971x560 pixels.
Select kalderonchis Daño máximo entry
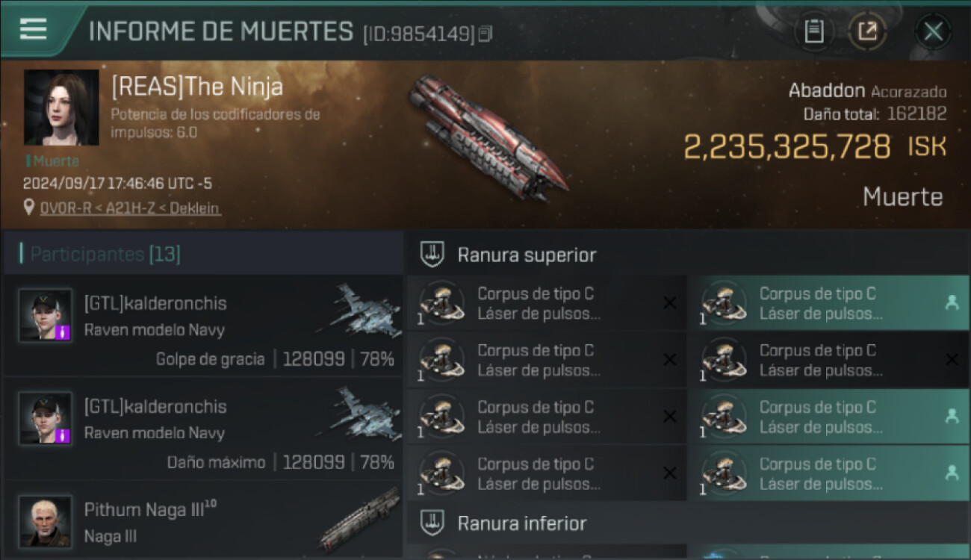coord(203,429)
